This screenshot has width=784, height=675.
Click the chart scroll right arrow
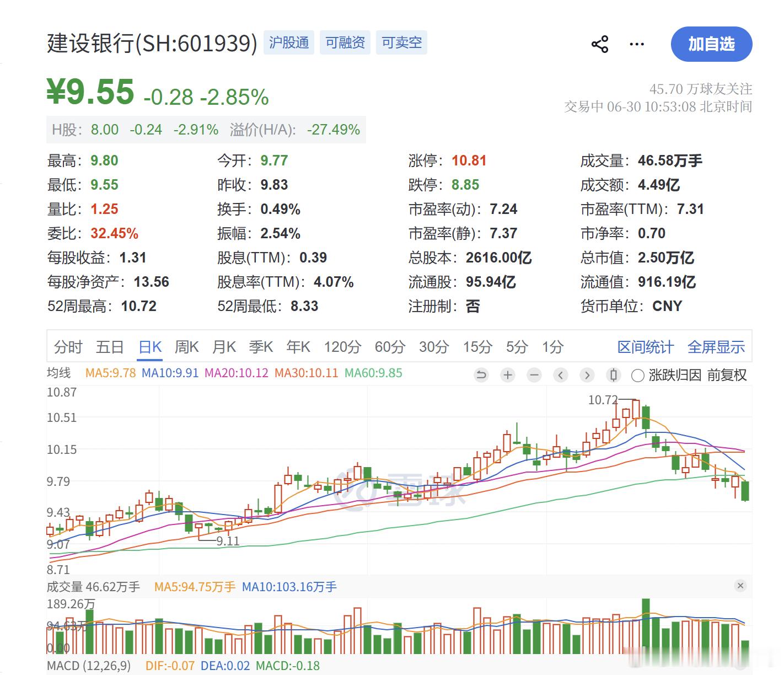tap(587, 376)
